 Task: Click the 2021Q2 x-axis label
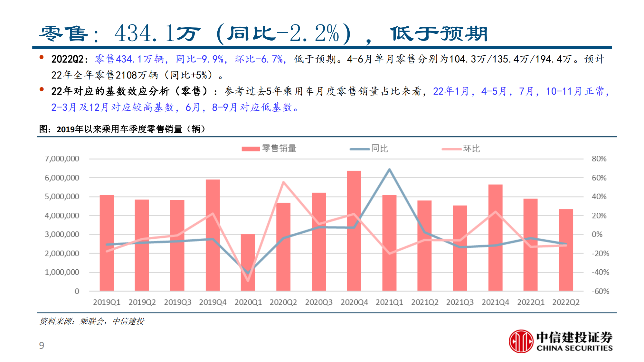(425, 302)
